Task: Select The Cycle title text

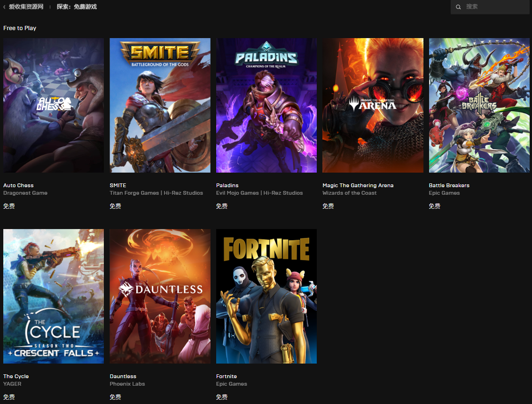Action: click(x=16, y=376)
